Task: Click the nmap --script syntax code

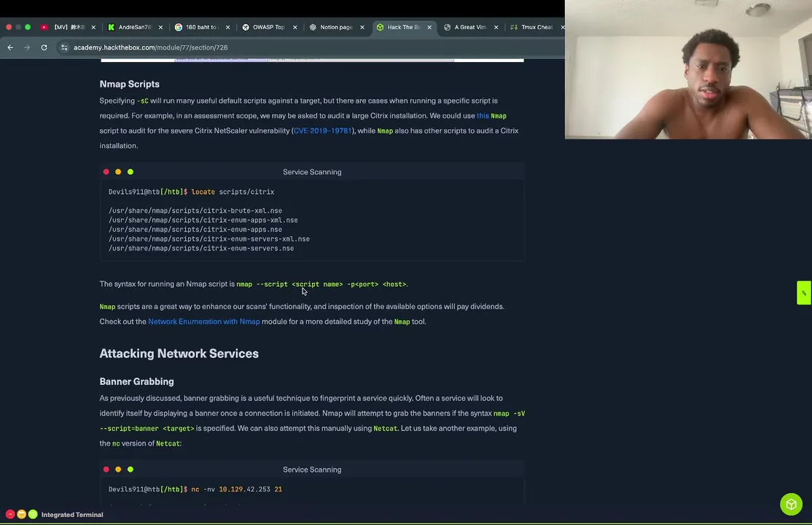Action: [321, 284]
